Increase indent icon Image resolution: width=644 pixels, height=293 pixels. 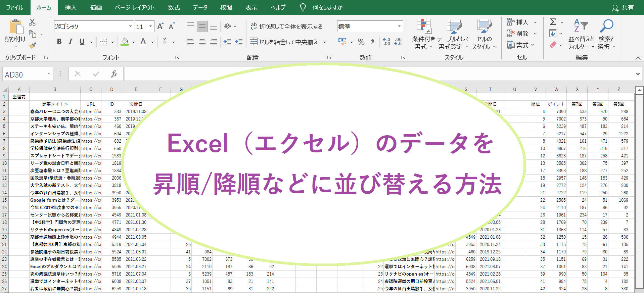239,42
